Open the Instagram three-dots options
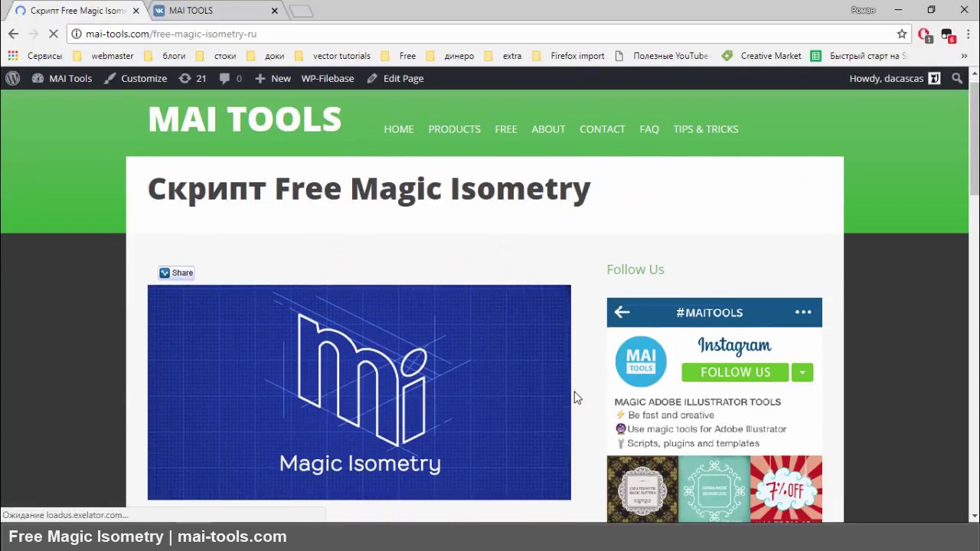 (x=803, y=311)
